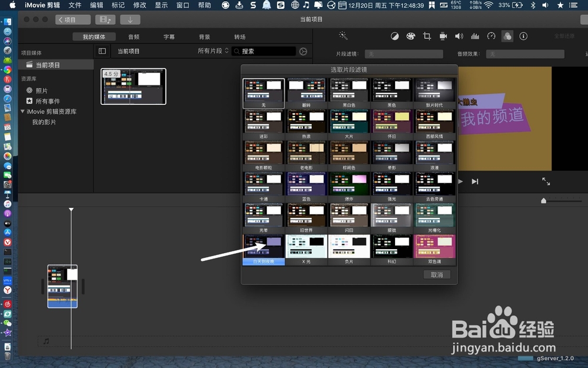This screenshot has width=588, height=368.
Task: Open WeChat in the Dock
Action: click(8, 323)
